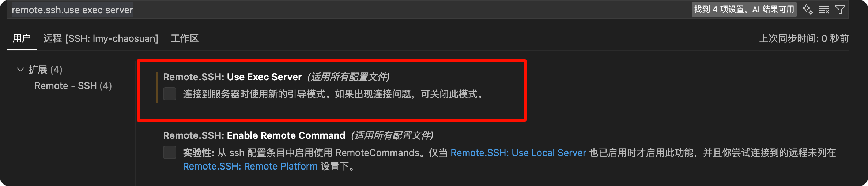Click the AI search results sparkle icon
The height and width of the screenshot is (186, 868).
[808, 10]
